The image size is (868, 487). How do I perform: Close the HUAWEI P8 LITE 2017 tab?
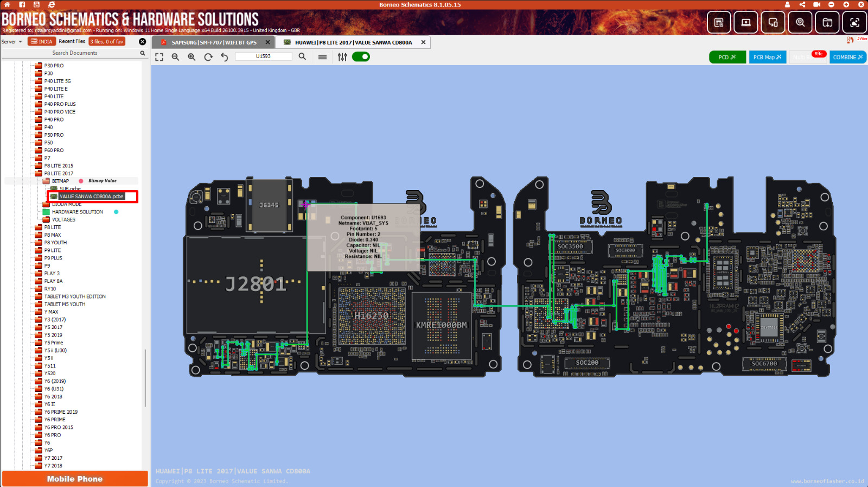(423, 42)
